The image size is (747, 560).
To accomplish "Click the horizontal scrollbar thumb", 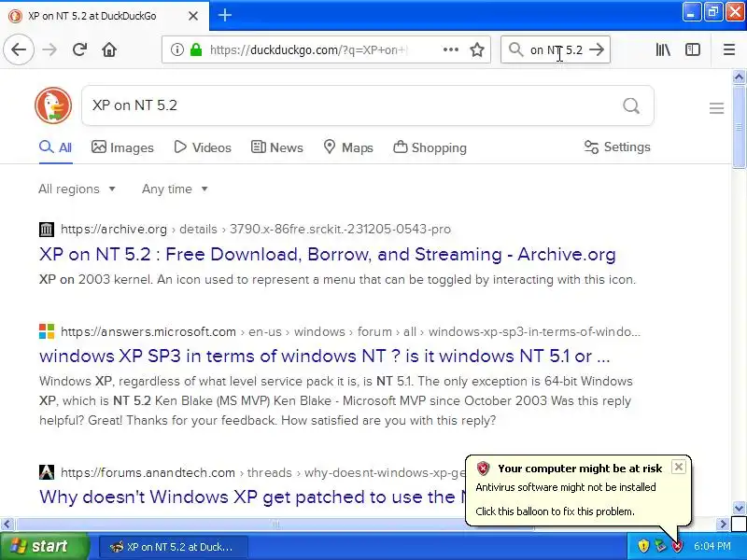I will point(275,525).
